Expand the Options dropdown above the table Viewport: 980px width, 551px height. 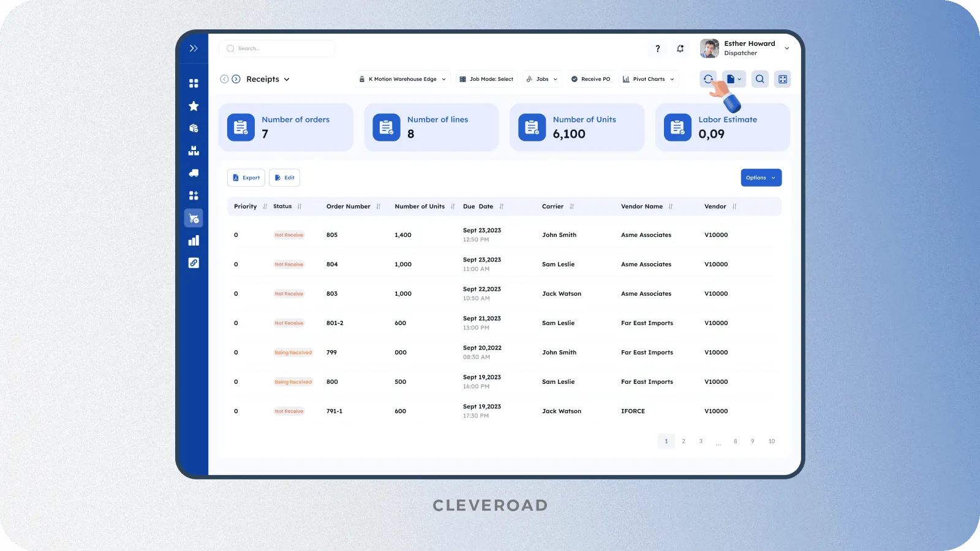click(x=761, y=178)
